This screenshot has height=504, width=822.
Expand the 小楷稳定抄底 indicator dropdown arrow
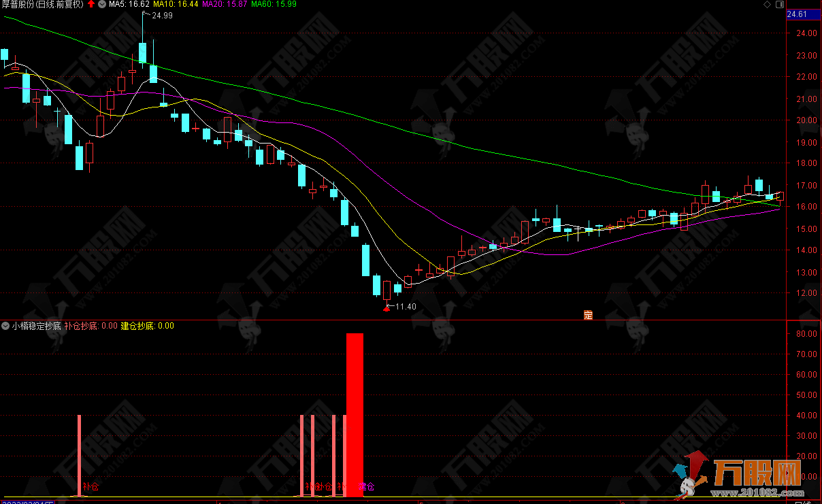pos(6,326)
